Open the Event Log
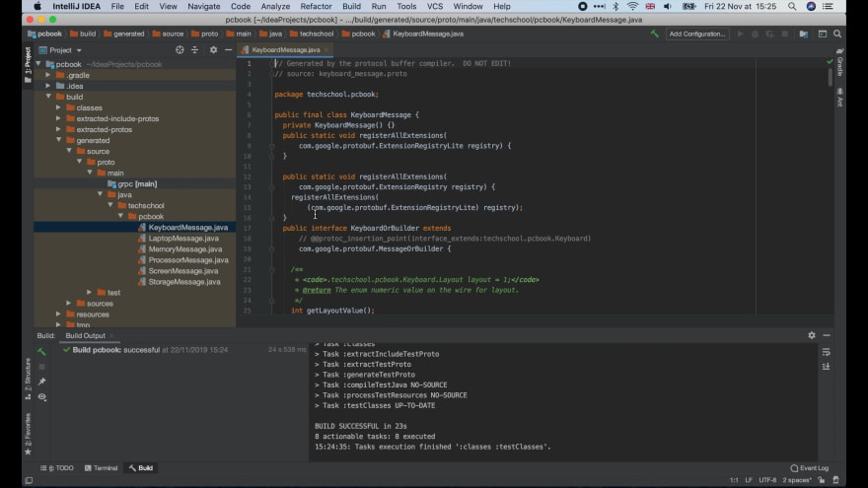Image resolution: width=868 pixels, height=488 pixels. pyautogui.click(x=810, y=468)
